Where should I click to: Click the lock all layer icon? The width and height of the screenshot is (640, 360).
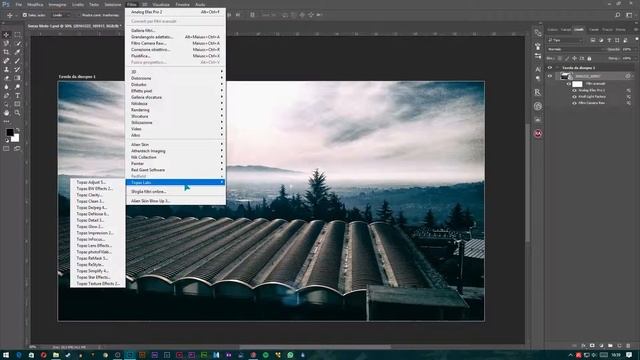[x=589, y=58]
